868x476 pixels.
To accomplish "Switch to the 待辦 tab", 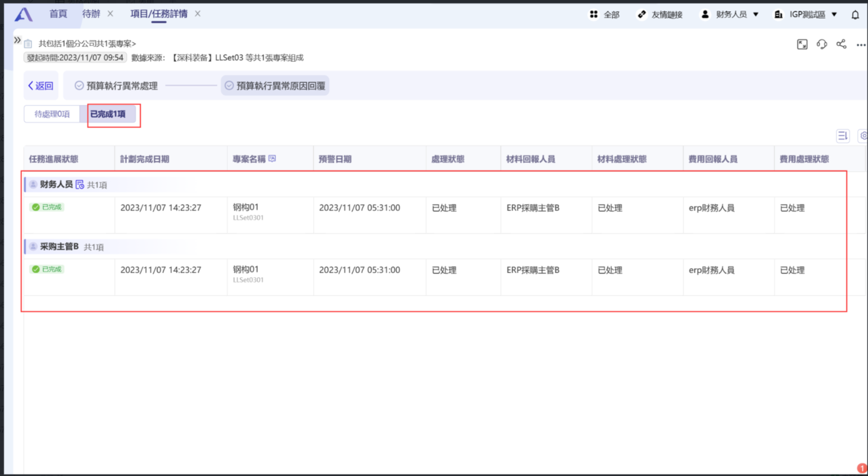I will [91, 14].
